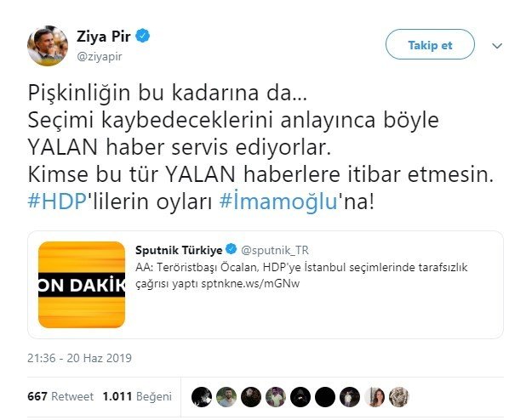Open the first liker's avatar
The width and height of the screenshot is (526, 420).
[202, 397]
